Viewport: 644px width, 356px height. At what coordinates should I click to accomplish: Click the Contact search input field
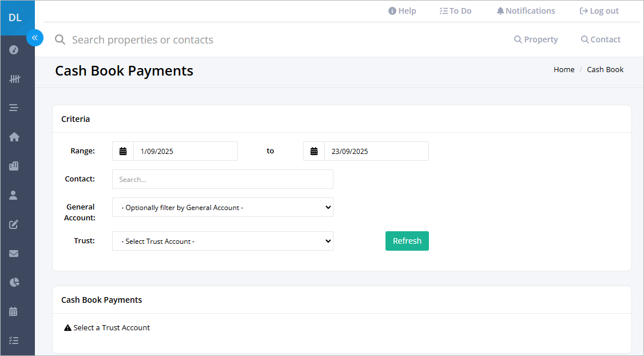coord(222,179)
